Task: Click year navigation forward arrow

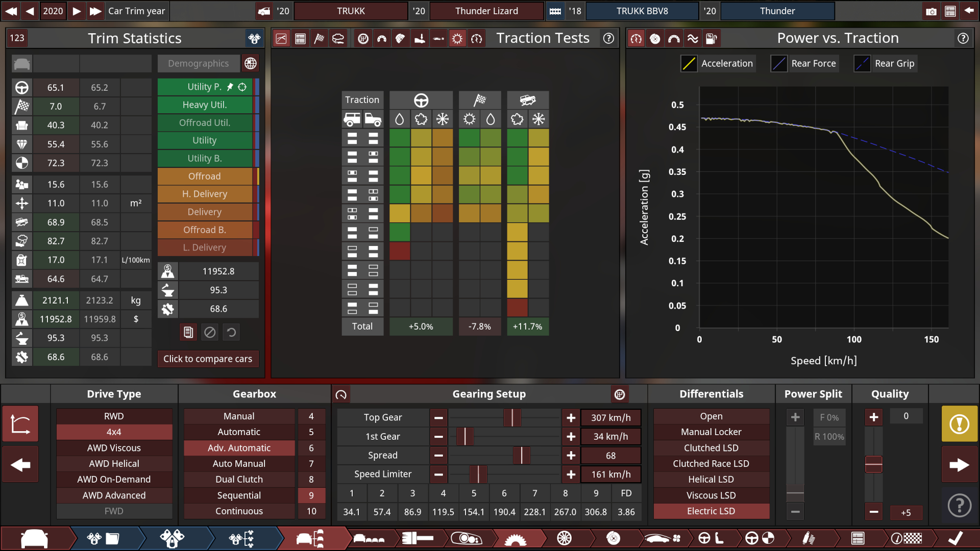Action: (x=77, y=10)
